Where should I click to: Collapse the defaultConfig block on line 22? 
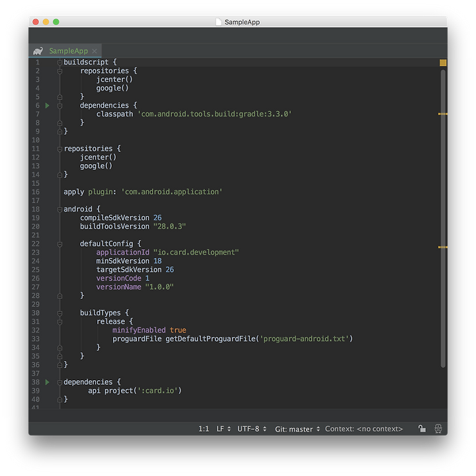click(59, 244)
